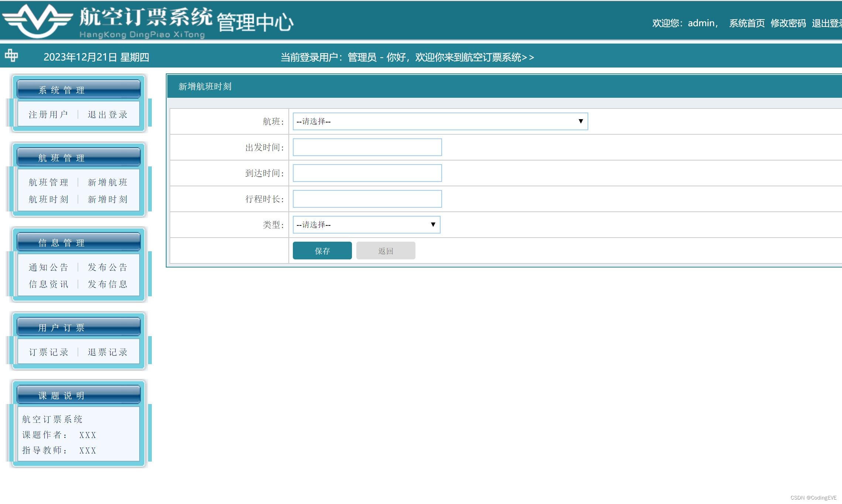Image resolution: width=842 pixels, height=504 pixels.
Task: Click inside the 出发时间 input field
Action: point(367,147)
